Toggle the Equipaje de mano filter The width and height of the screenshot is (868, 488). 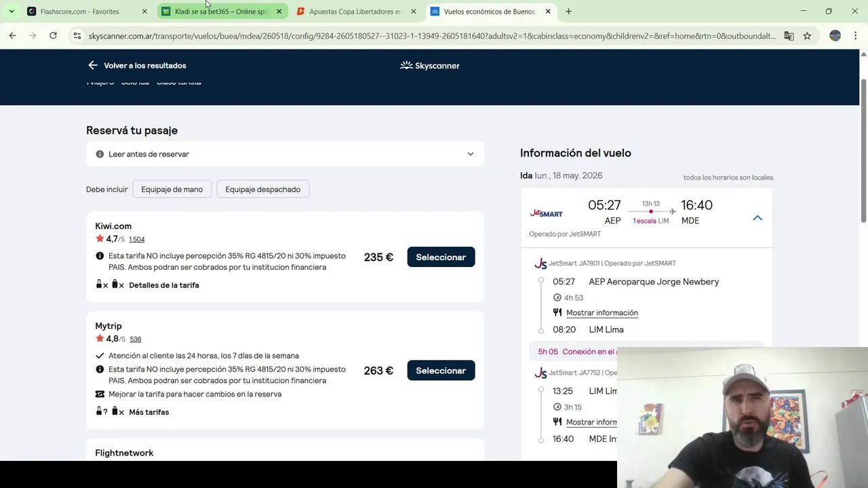coord(172,189)
